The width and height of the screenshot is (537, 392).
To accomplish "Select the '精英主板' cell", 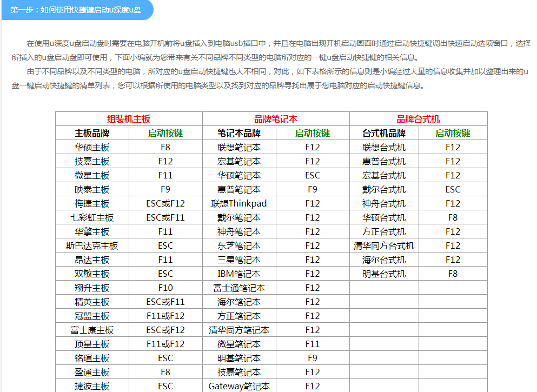I will [92, 302].
